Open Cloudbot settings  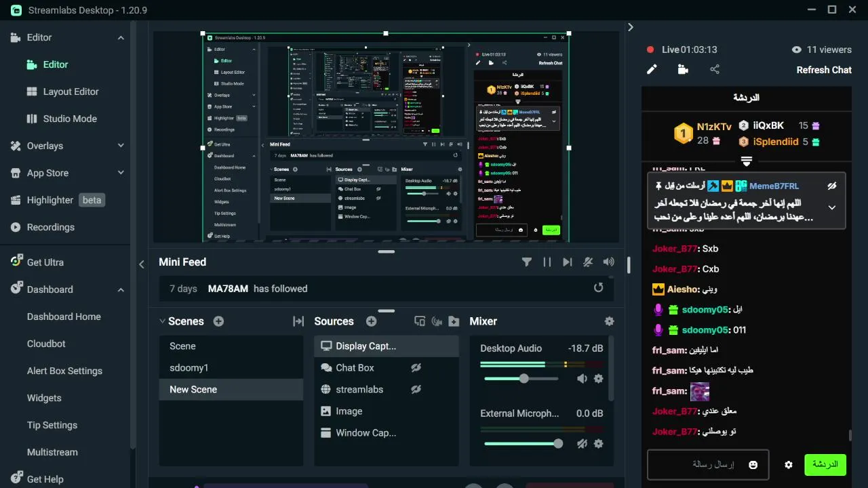point(46,344)
